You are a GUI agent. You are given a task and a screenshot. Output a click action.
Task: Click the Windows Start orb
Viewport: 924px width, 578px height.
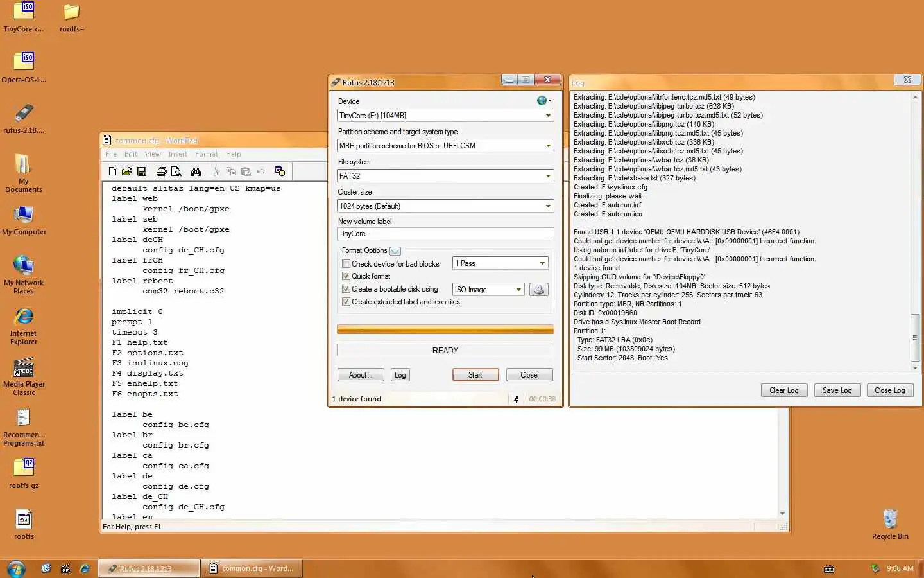coord(16,568)
